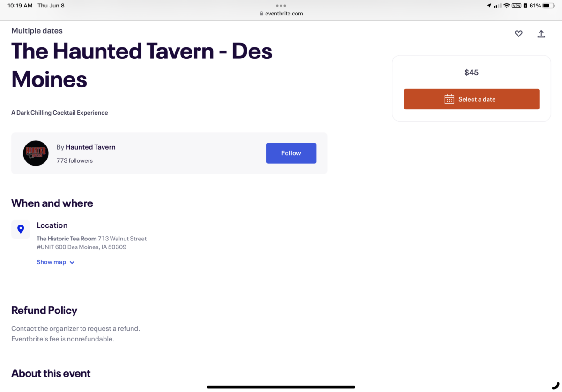The height and width of the screenshot is (392, 562).
Task: Click A Dark Chilling Cocktail Experience subtitle
Action: pyautogui.click(x=59, y=113)
